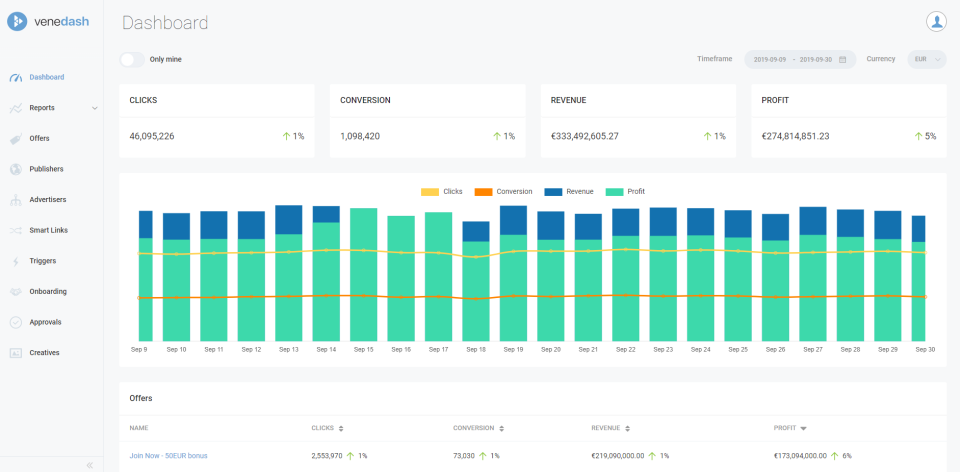Collapse the sidebar with double-chevron
960x472 pixels.
point(89,465)
